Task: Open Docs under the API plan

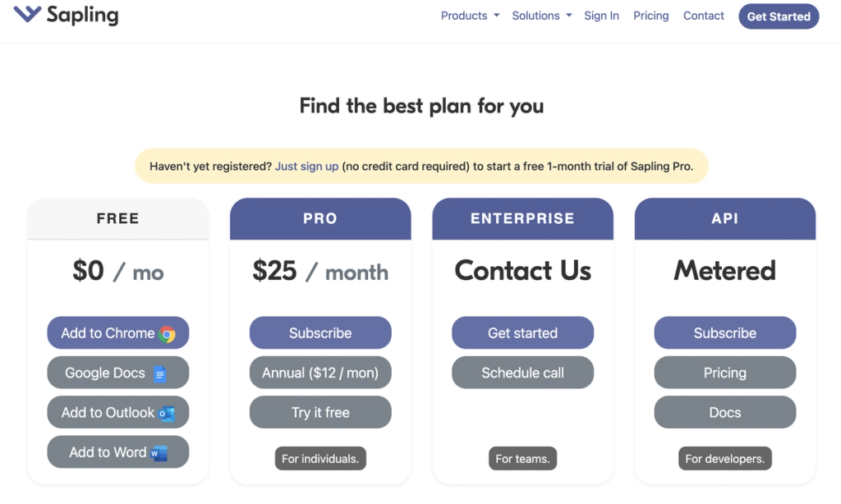Action: 724,412
